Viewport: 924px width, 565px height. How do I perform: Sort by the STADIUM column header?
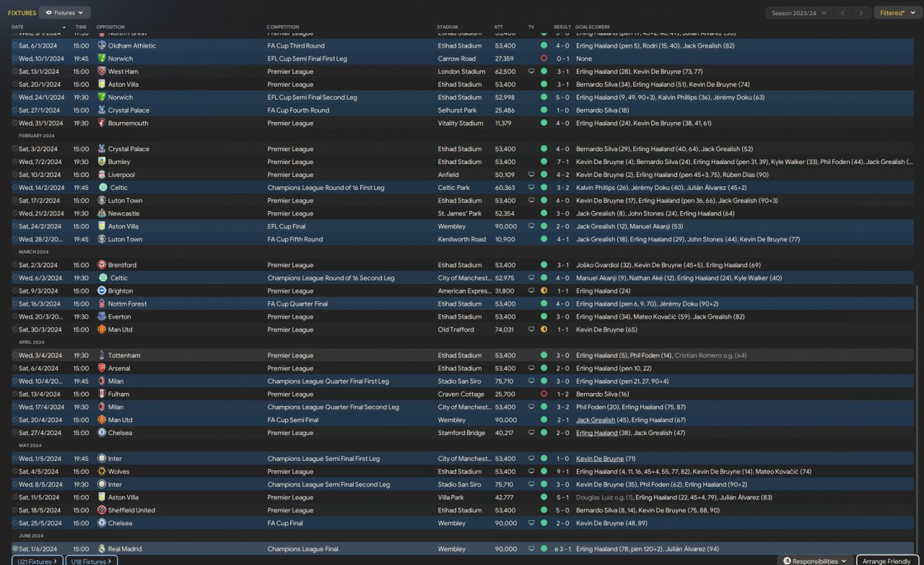[448, 27]
